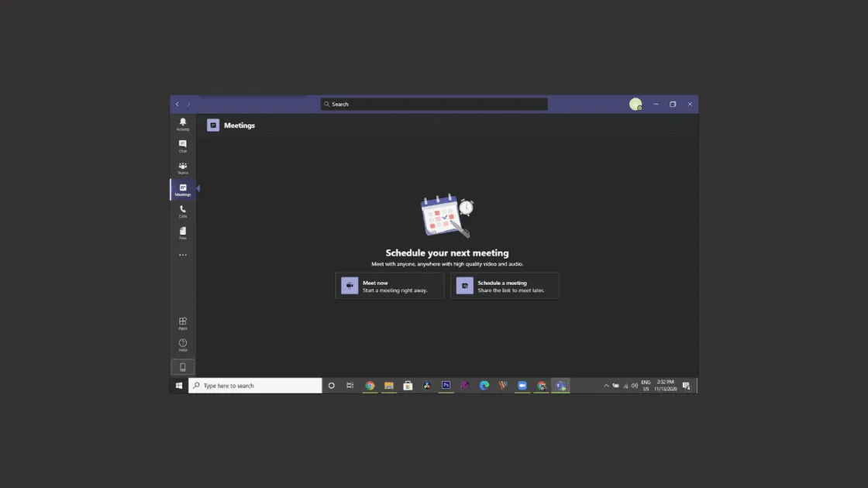Viewport: 868px width, 488px height.
Task: Open Photoshop from the taskbar
Action: (x=446, y=385)
